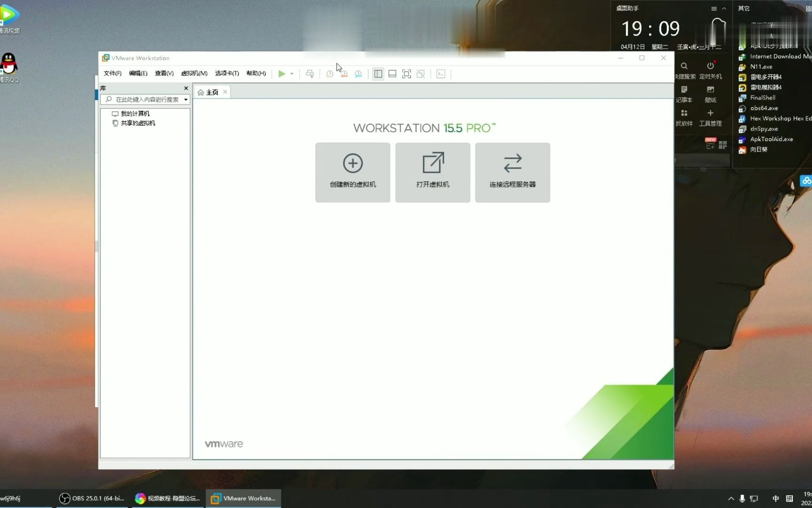This screenshot has height=508, width=812.
Task: Open the 向日葵 shortcut
Action: pyautogui.click(x=753, y=150)
